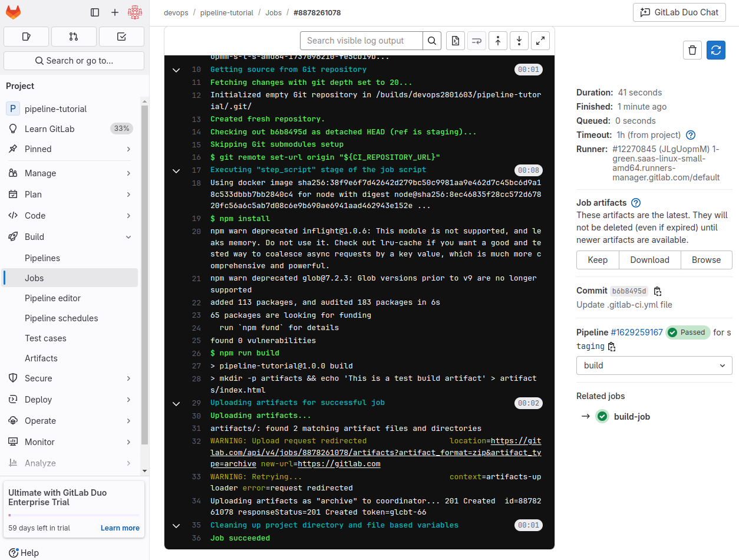The height and width of the screenshot is (560, 739).
Task: Open Pipeline editor
Action: (x=52, y=298)
